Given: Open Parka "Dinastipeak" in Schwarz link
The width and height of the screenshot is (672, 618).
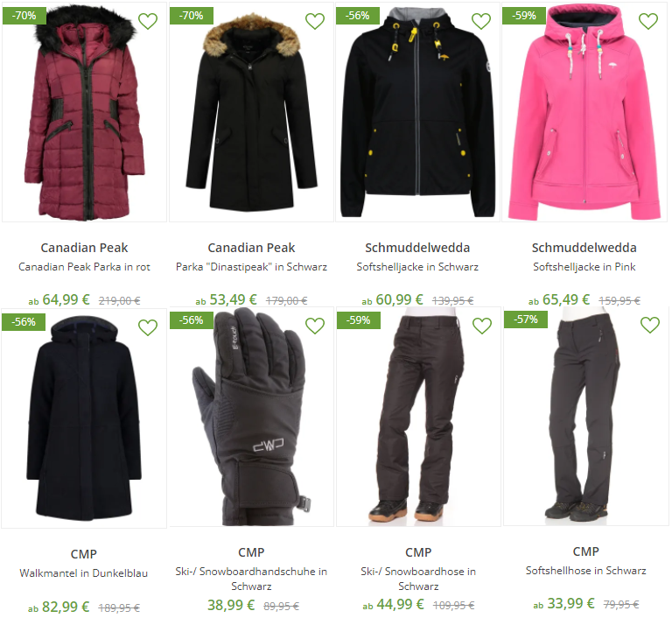Looking at the screenshot, I should [252, 267].
